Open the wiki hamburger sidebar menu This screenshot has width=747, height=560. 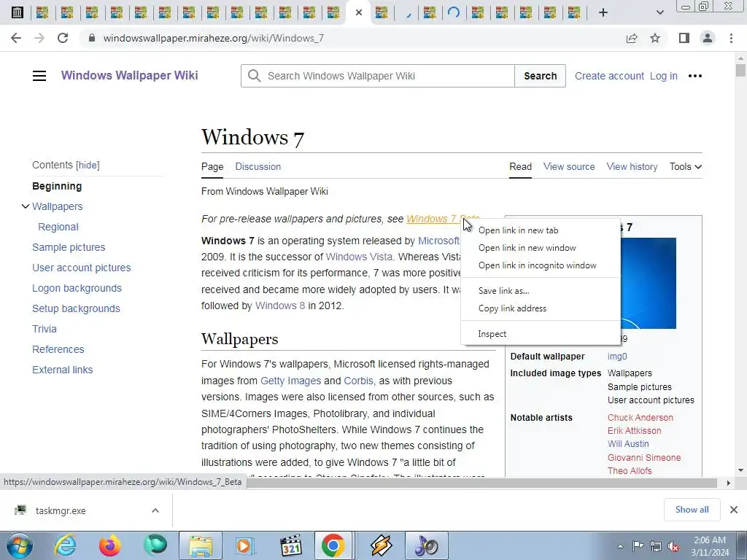39,76
